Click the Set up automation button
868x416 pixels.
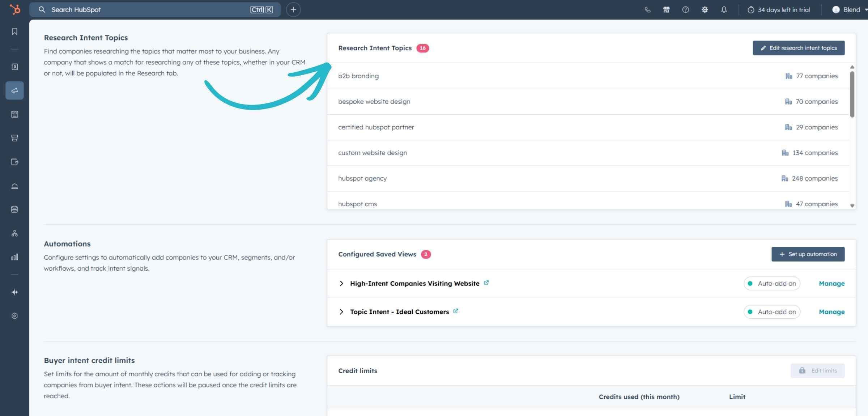pos(808,254)
